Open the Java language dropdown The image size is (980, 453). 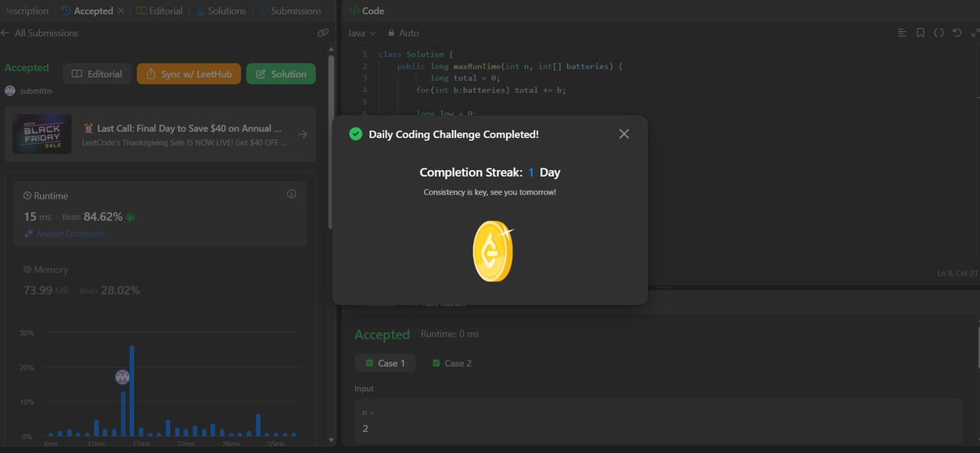(x=362, y=34)
